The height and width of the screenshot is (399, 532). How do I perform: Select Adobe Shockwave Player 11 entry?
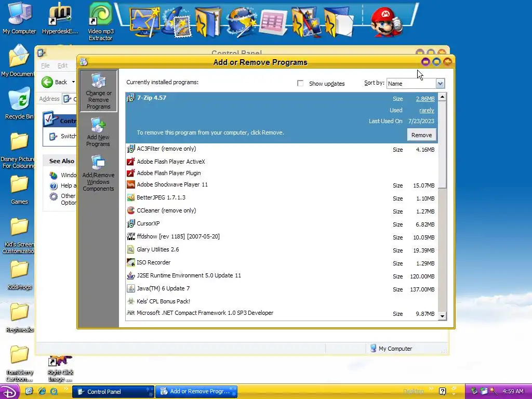pos(282,185)
